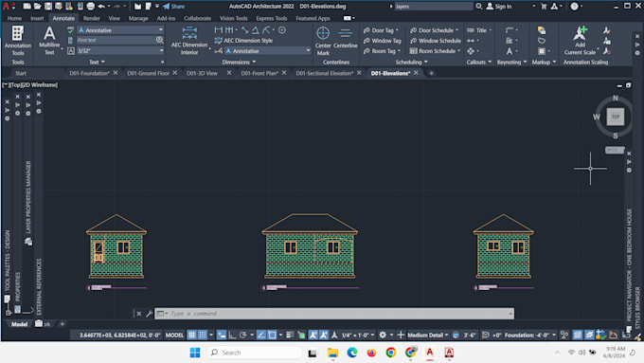Click AEC Dimension Interior tool
This screenshot has height=363, width=644.
point(189,41)
